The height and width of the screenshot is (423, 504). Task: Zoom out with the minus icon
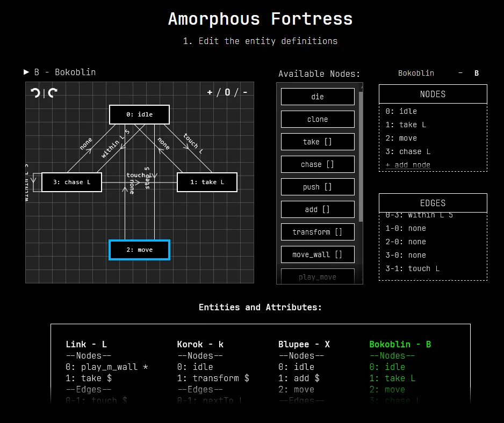tap(245, 92)
